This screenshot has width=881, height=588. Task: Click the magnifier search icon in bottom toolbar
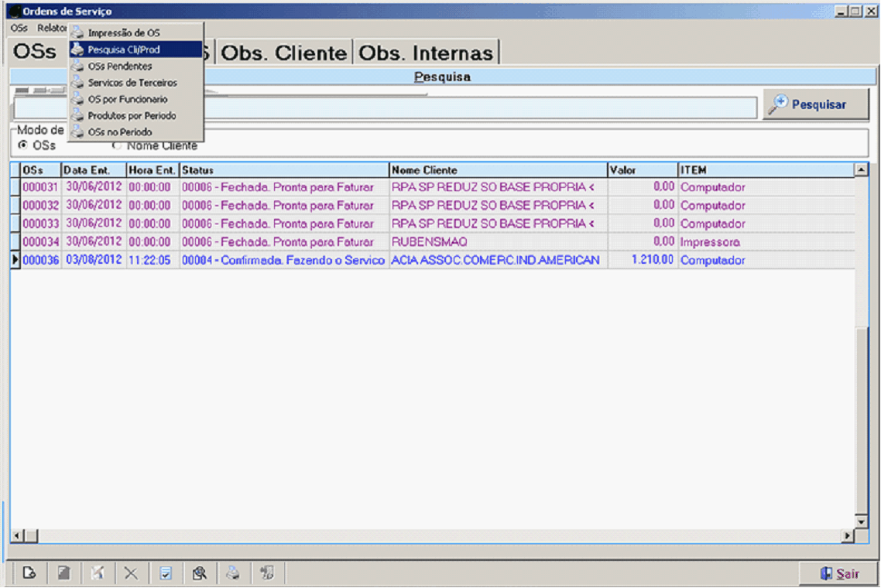pyautogui.click(x=199, y=573)
